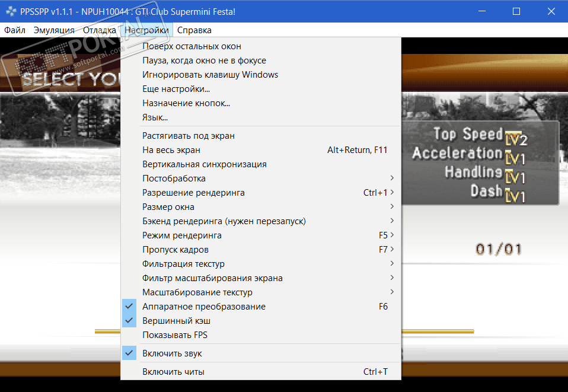Expand Разрешение рендеринга submenu
This screenshot has width=568, height=392.
point(261,193)
